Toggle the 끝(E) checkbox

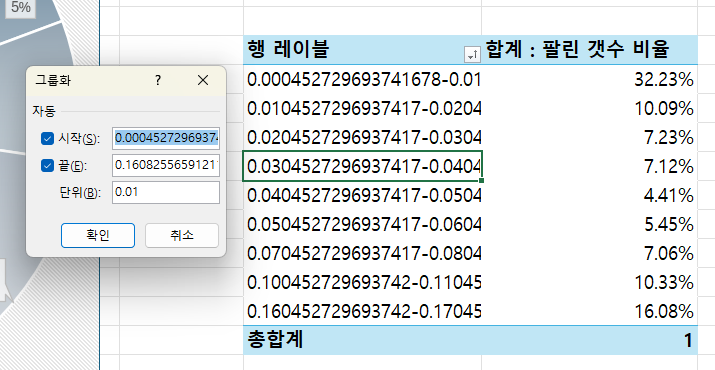pyautogui.click(x=47, y=166)
